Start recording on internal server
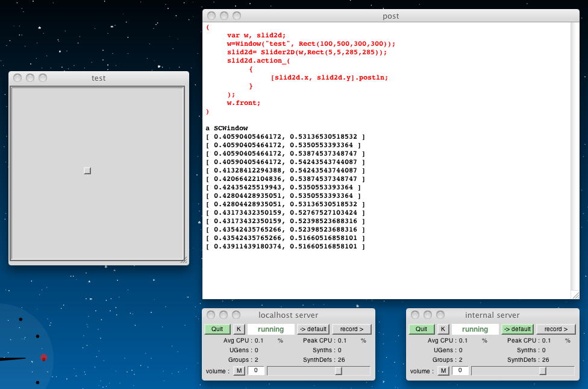The image size is (588, 389). tap(556, 329)
